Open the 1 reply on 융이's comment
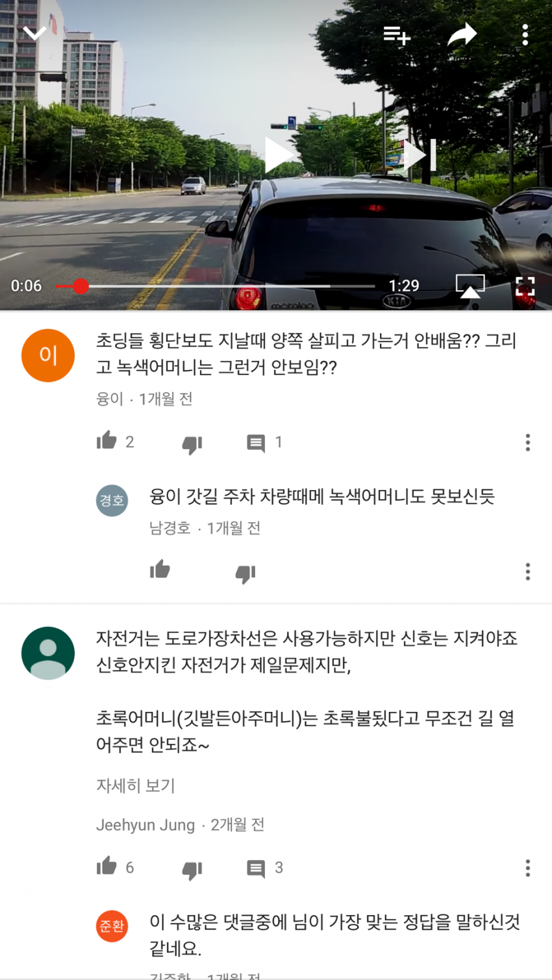This screenshot has height=980, width=552. pos(256,443)
